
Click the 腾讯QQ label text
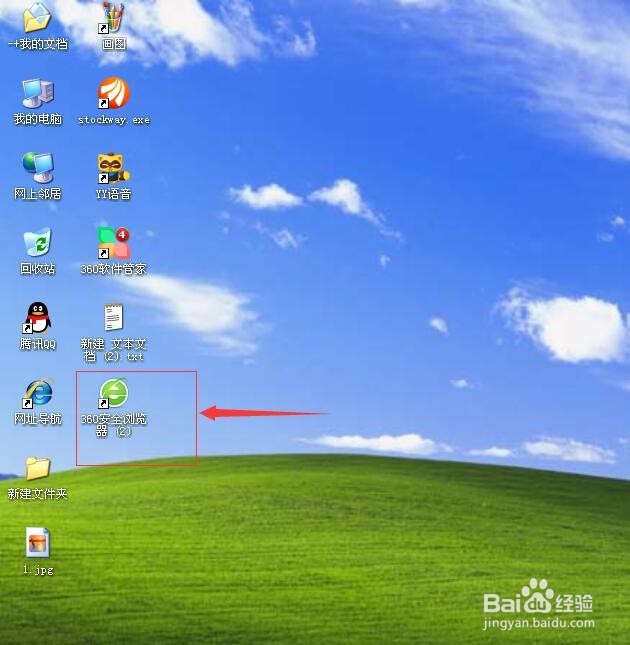(38, 344)
